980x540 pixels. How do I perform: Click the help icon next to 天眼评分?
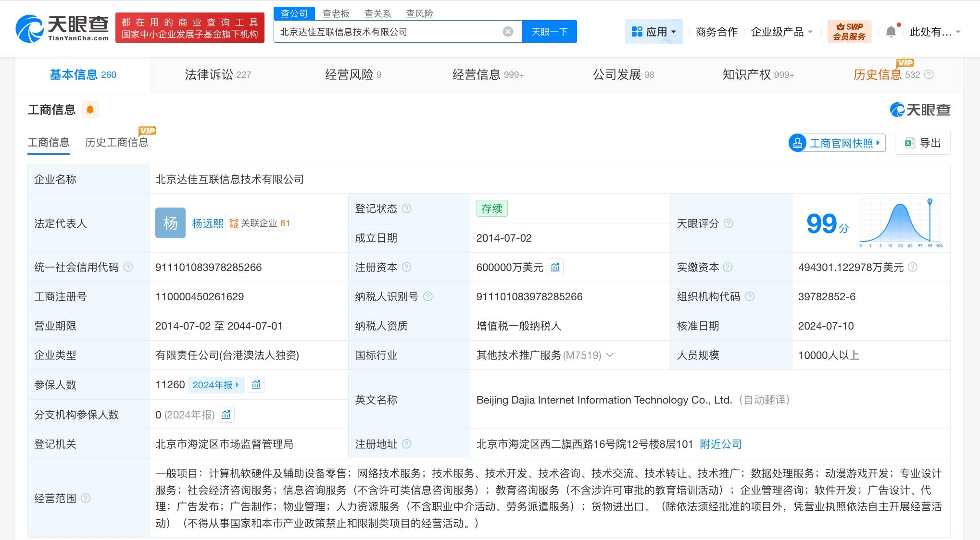pos(729,223)
